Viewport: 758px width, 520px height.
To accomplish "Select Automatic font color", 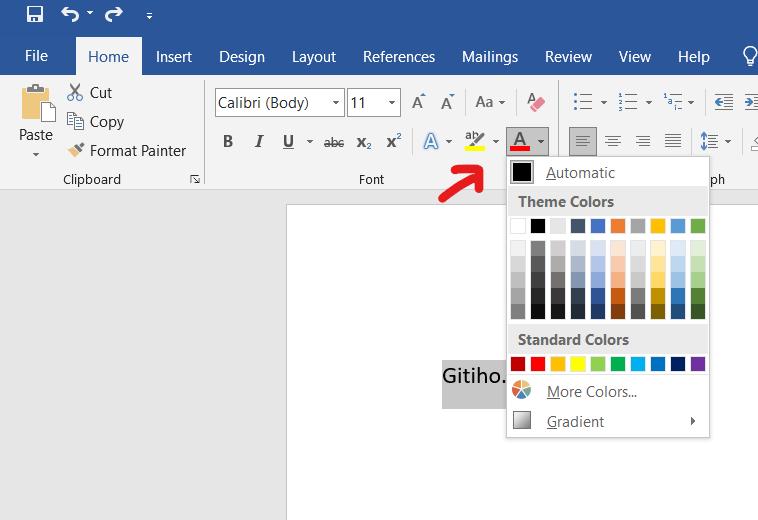I will 580,173.
